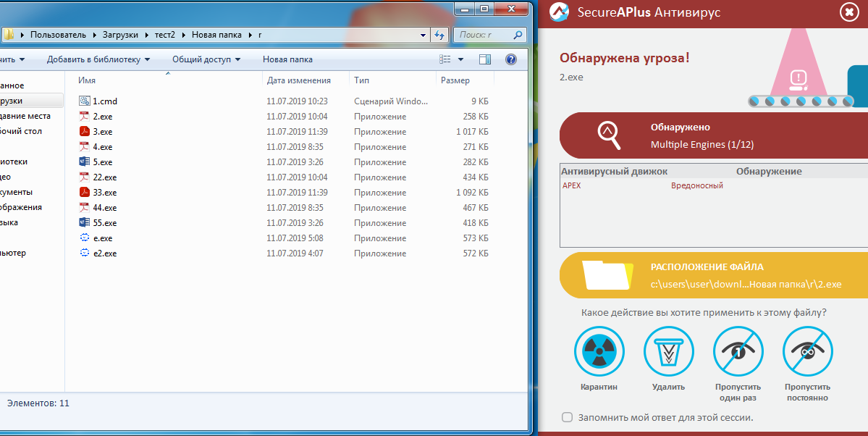Click Элементов: 11 status text
Image resolution: width=868 pixels, height=436 pixels.
click(x=38, y=403)
